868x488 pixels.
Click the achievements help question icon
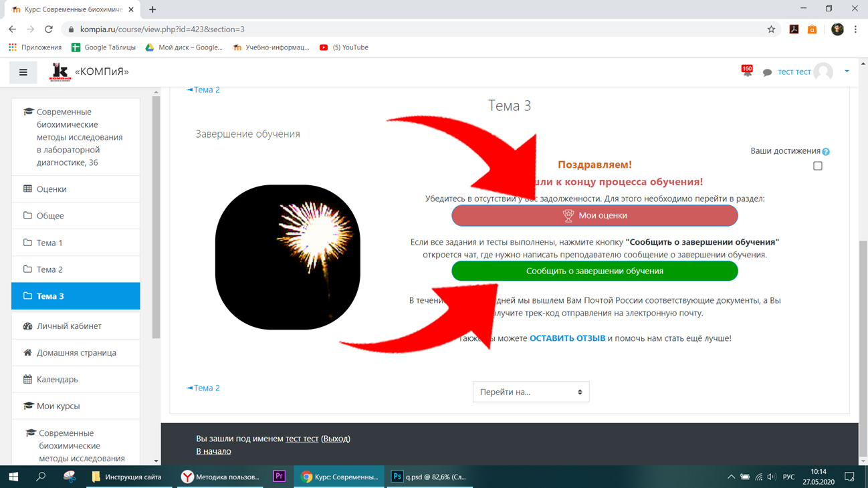826,152
